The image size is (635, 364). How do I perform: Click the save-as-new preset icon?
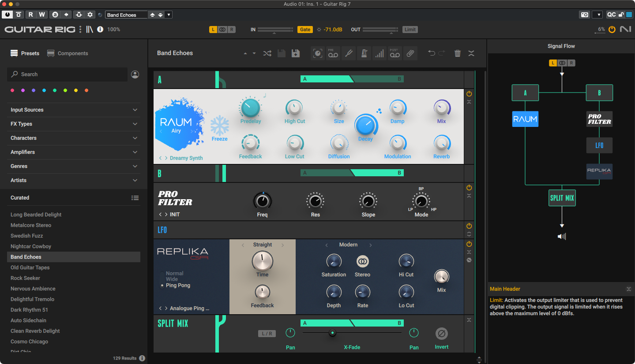pyautogui.click(x=296, y=53)
